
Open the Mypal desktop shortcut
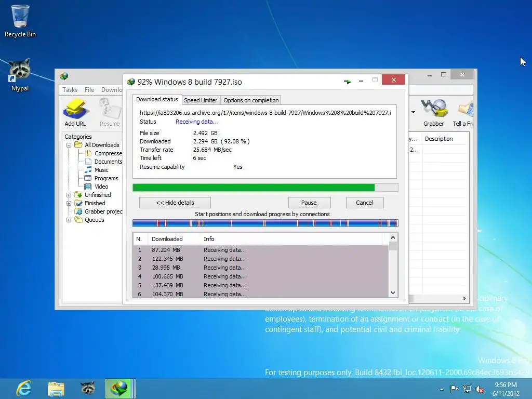[x=20, y=75]
